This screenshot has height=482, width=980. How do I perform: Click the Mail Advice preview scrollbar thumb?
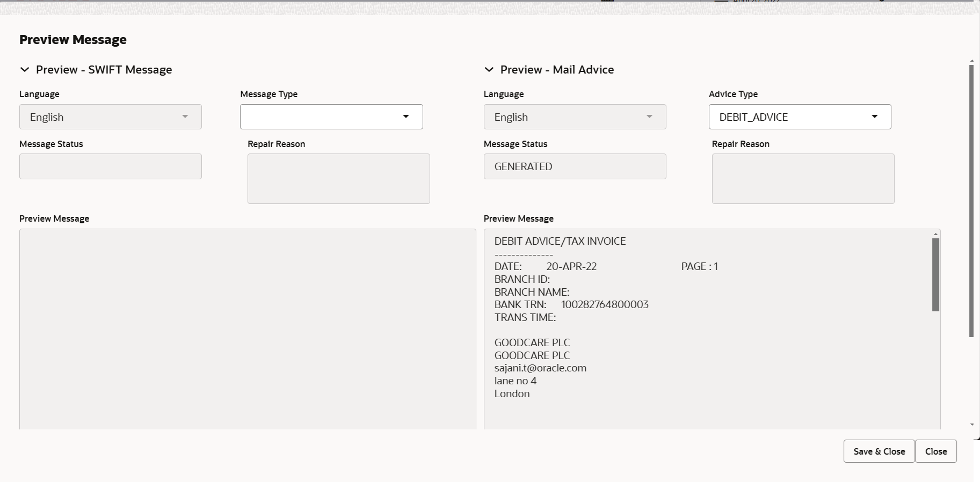click(935, 275)
